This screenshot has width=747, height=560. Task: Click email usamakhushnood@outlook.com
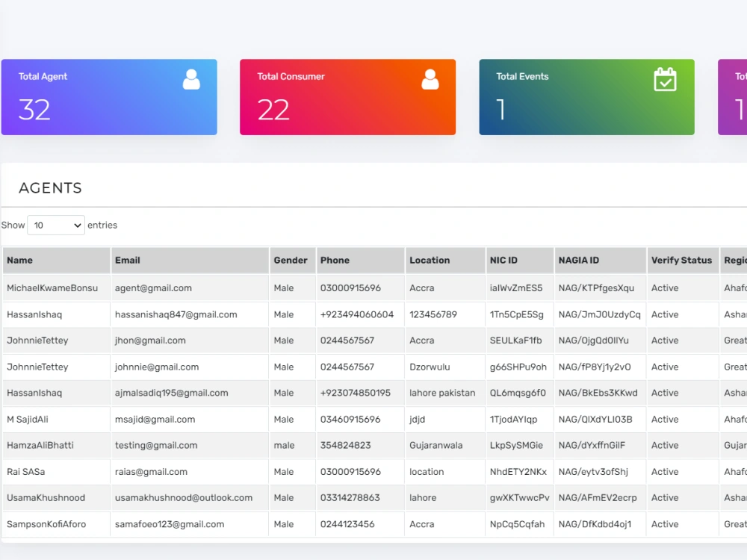coord(184,497)
